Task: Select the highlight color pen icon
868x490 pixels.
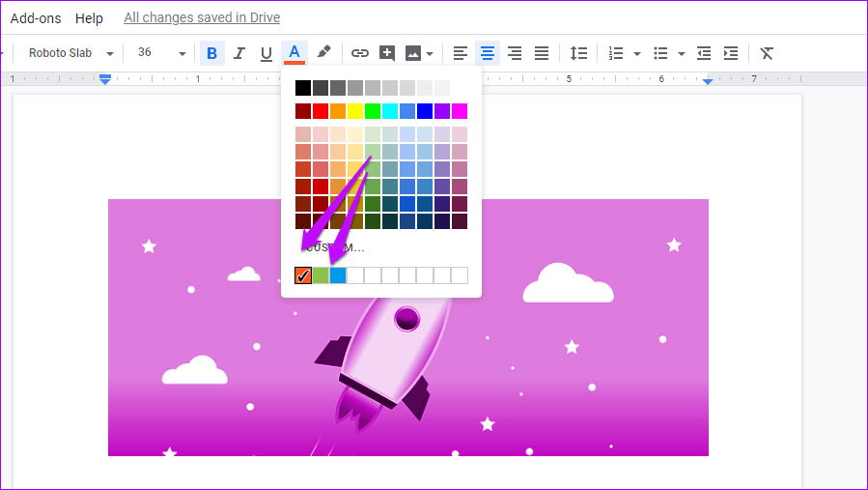Action: click(324, 53)
